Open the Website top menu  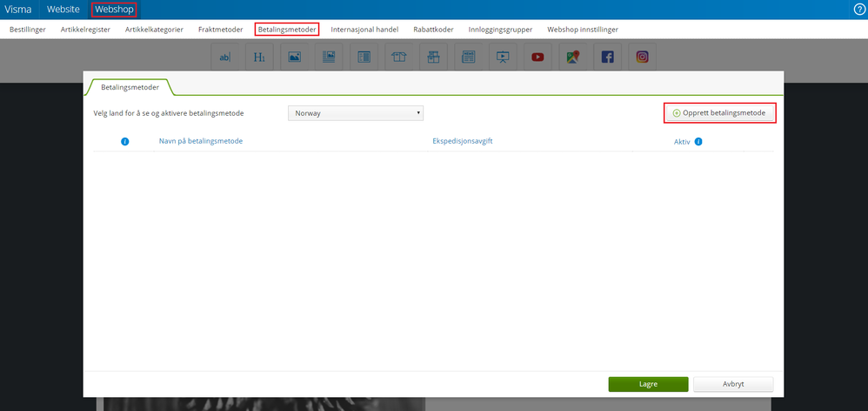click(x=63, y=10)
